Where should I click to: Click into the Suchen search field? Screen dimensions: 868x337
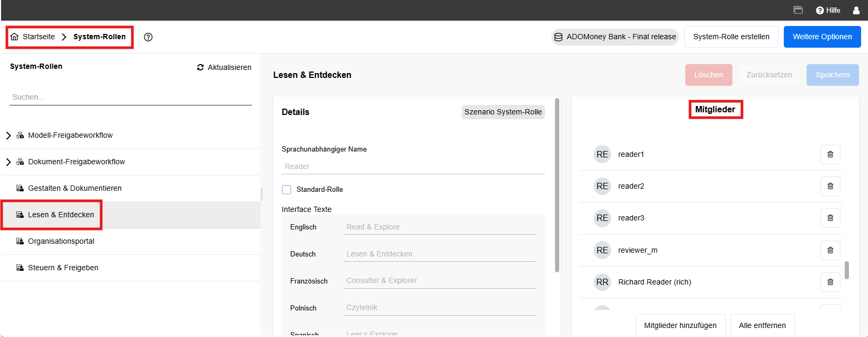click(130, 97)
